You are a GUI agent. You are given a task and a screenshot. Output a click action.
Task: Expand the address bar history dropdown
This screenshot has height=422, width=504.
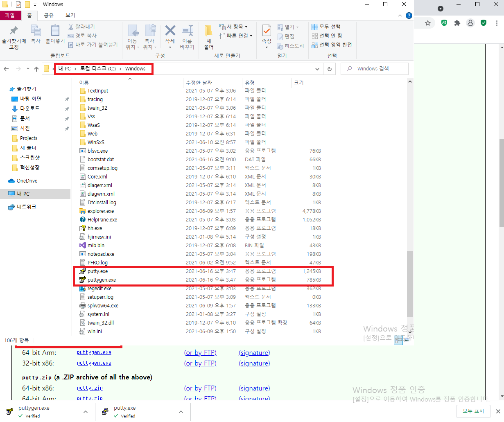(x=317, y=69)
